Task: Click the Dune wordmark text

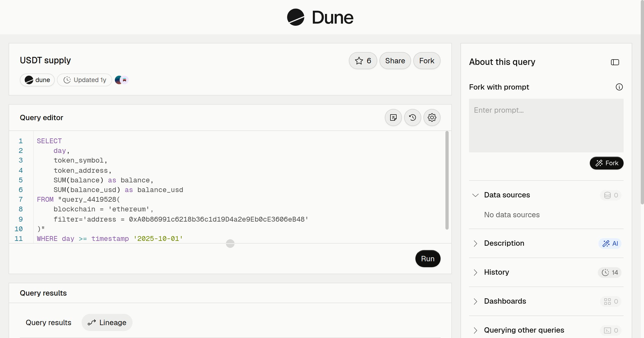Action: point(332,17)
